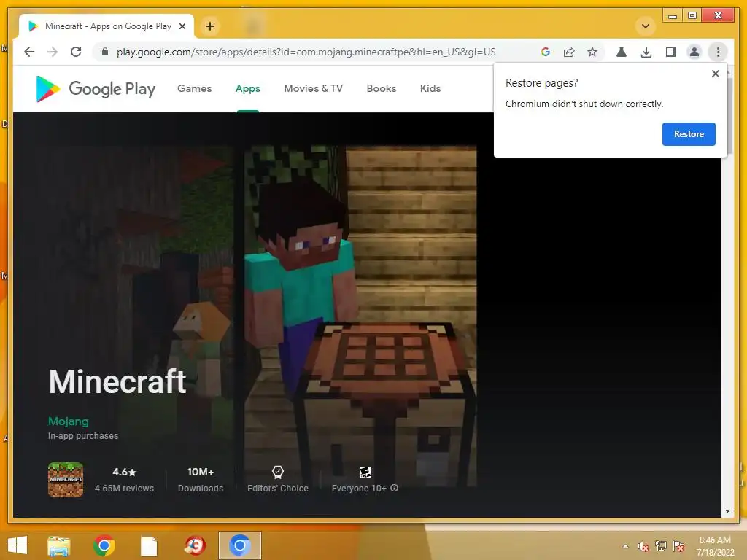Click the forward navigation arrow

[x=53, y=52]
